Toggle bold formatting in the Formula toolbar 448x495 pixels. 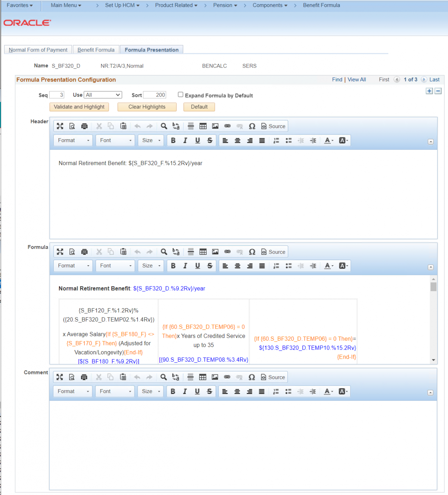coord(173,266)
